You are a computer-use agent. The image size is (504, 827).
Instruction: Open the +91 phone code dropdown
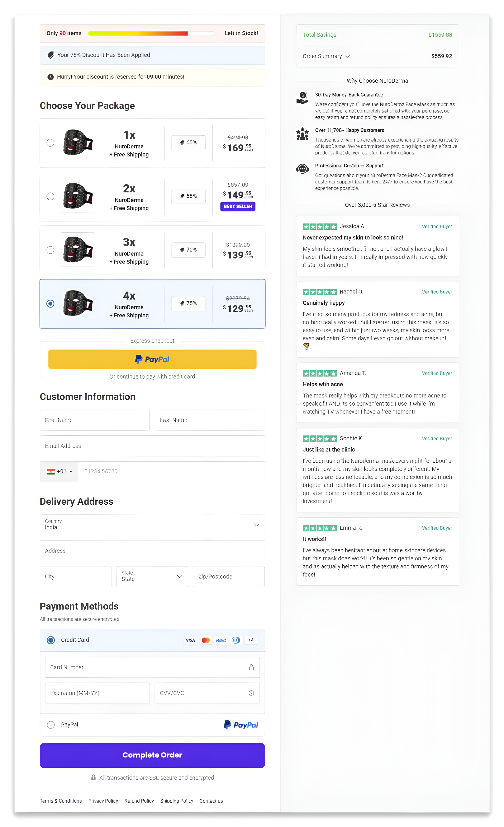59,471
